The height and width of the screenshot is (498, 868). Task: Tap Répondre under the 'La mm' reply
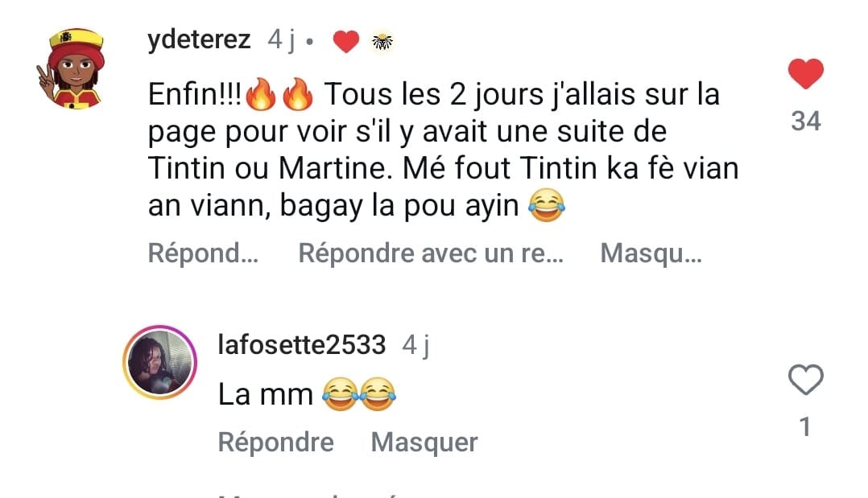[x=275, y=442]
